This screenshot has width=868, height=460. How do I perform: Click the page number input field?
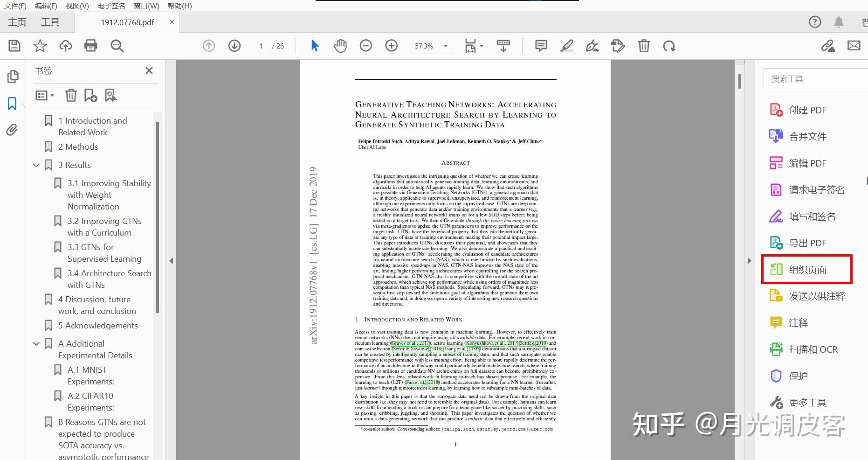click(x=260, y=46)
